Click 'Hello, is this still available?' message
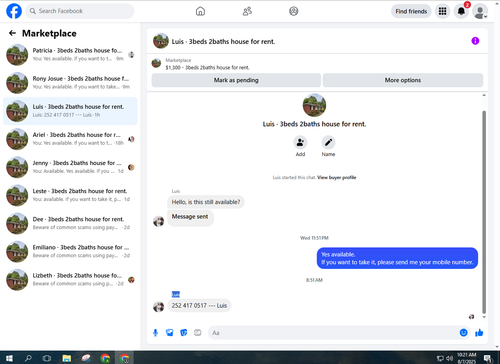The image size is (500, 364). click(206, 202)
